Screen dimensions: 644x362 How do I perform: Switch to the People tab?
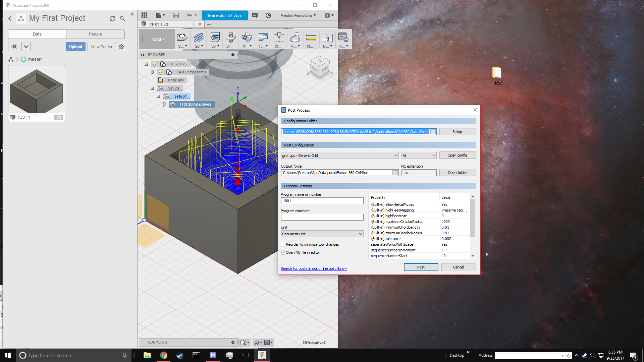[x=95, y=34]
